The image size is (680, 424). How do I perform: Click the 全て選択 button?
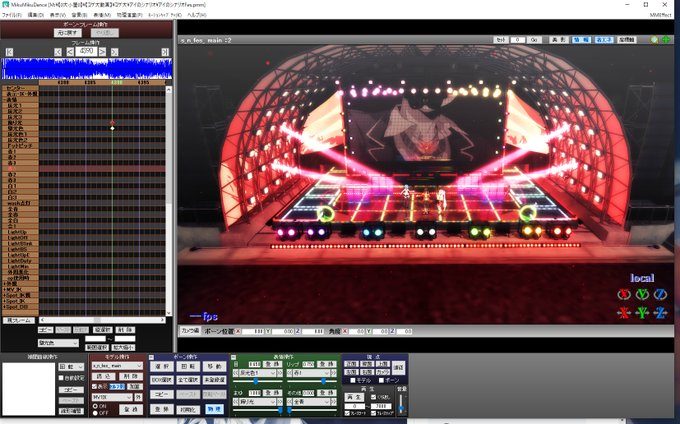(188, 380)
